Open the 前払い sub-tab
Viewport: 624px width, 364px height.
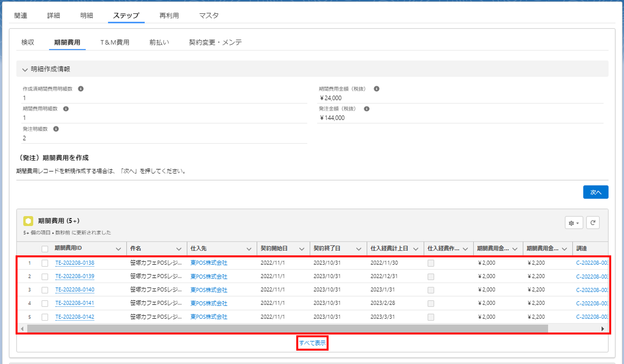[159, 42]
